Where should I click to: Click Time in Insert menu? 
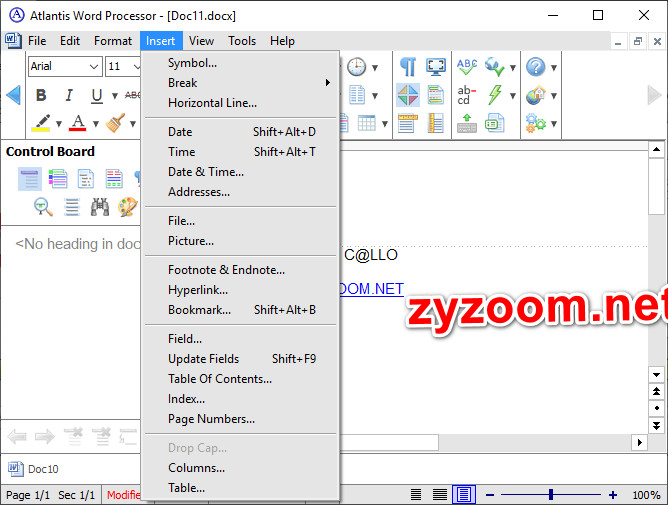coord(241,152)
